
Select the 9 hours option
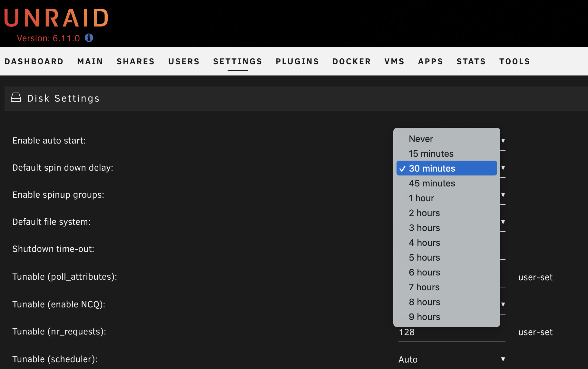click(424, 317)
